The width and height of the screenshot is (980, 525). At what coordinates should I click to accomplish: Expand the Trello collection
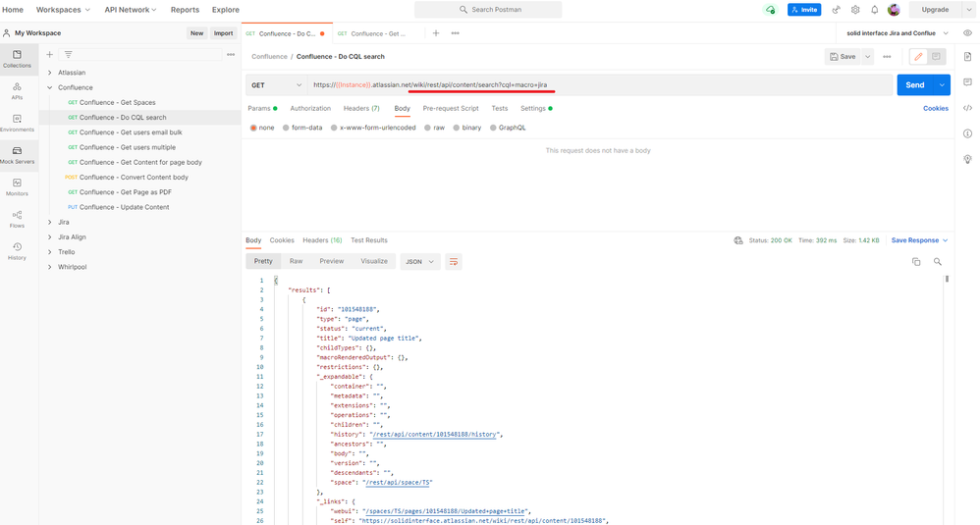(50, 252)
